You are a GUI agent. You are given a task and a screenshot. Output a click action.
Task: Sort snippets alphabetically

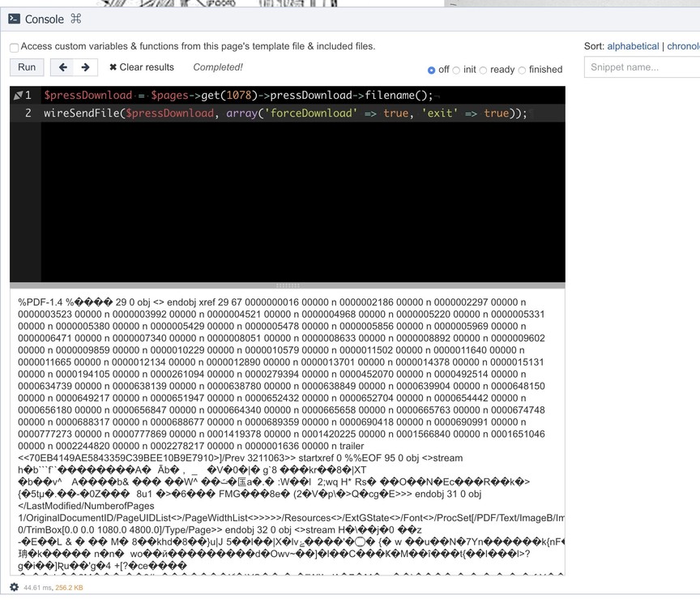(x=633, y=46)
